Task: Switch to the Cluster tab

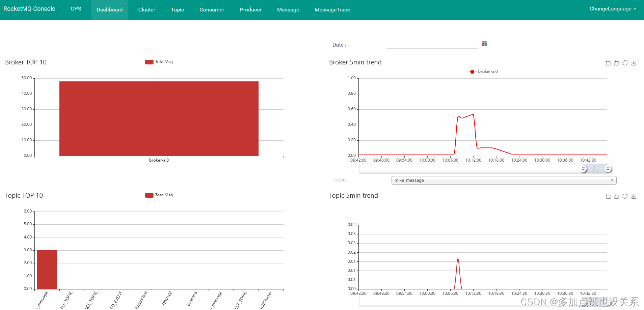Action: coord(147,10)
